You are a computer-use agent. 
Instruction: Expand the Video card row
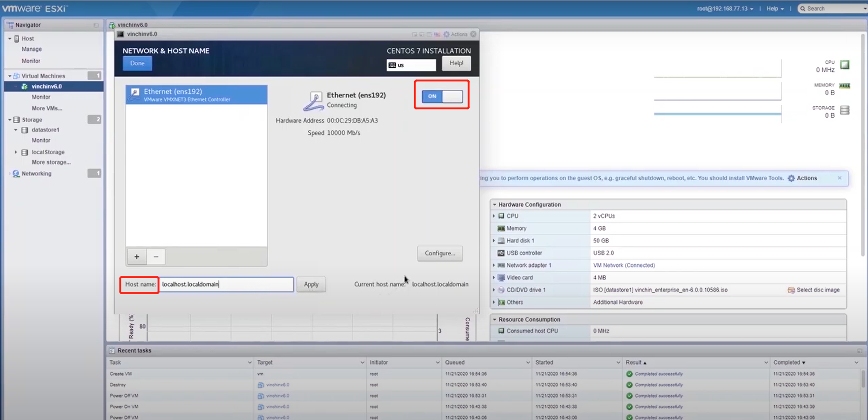point(494,278)
